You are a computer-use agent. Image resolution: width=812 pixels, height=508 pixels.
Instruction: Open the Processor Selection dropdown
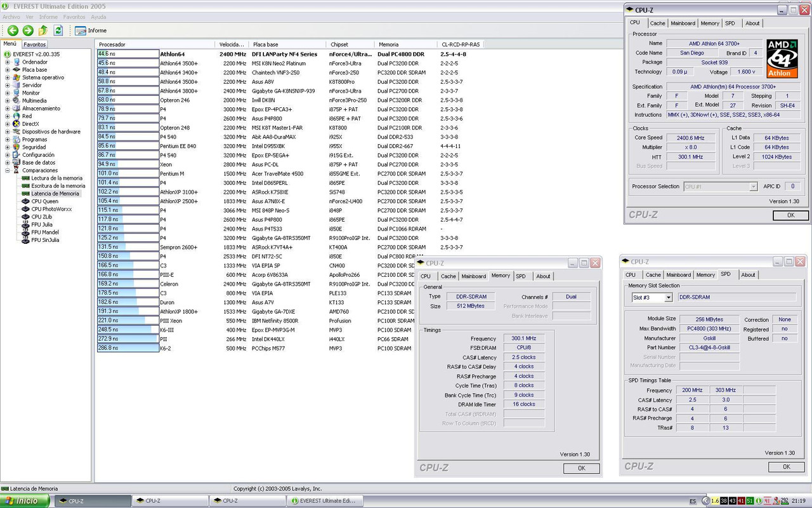753,187
